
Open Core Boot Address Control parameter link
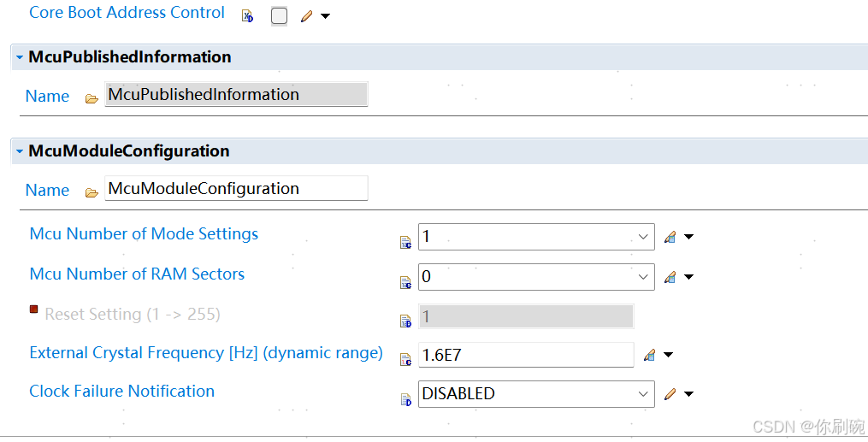pyautogui.click(x=127, y=13)
